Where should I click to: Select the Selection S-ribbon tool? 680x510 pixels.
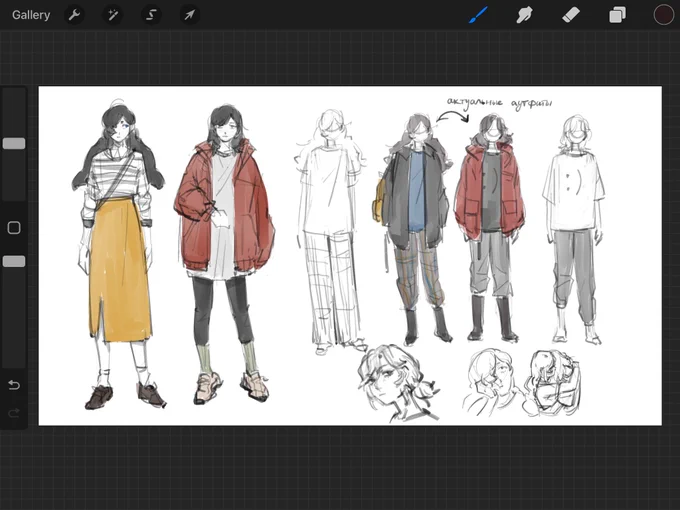[151, 15]
